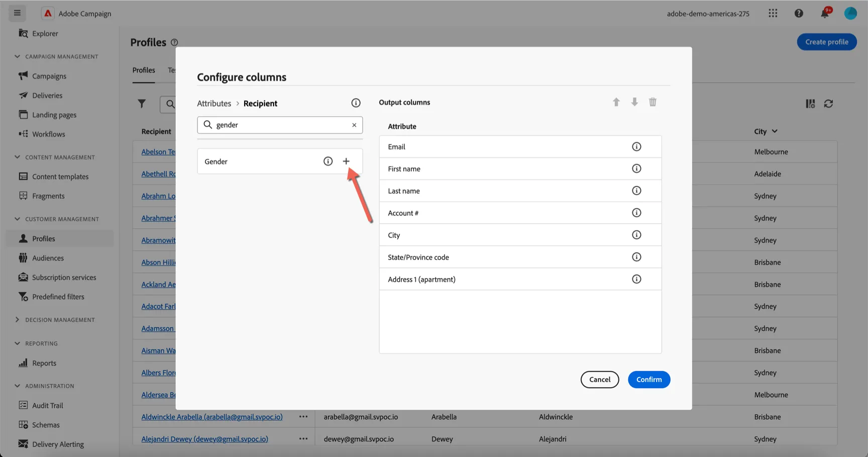The height and width of the screenshot is (457, 868).
Task: Open the help icon in header
Action: 799,14
